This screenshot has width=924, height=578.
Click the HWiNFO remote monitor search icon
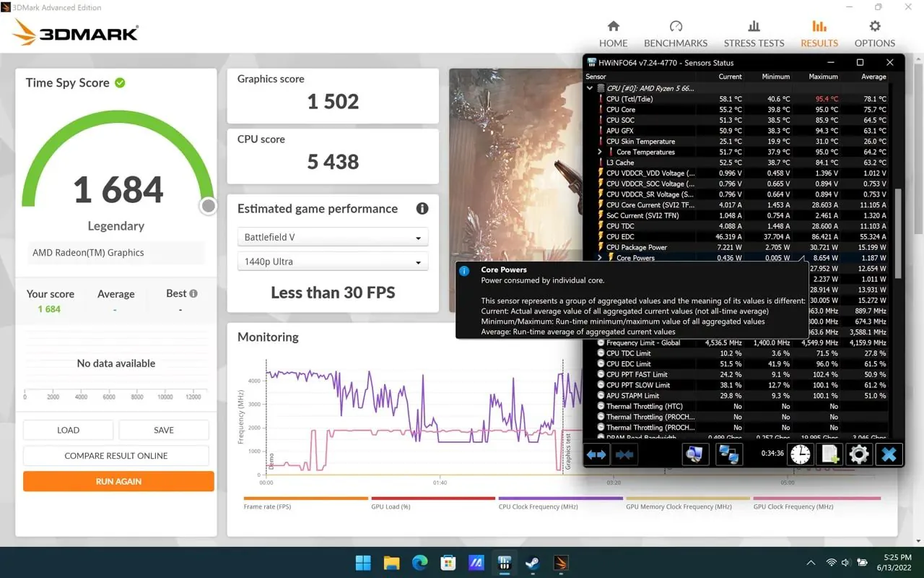[695, 454]
